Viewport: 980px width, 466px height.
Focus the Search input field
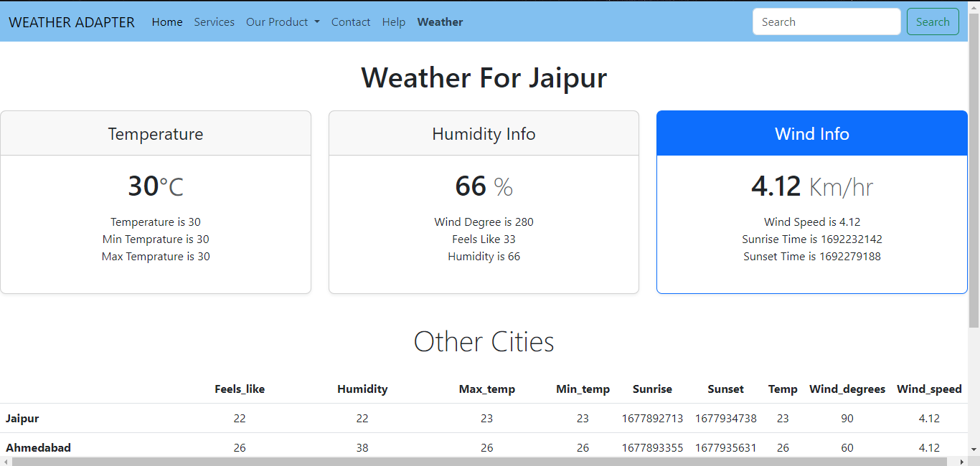pyautogui.click(x=826, y=22)
